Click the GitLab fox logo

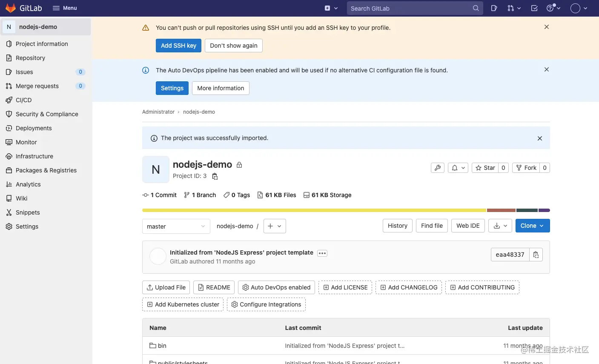(x=11, y=8)
